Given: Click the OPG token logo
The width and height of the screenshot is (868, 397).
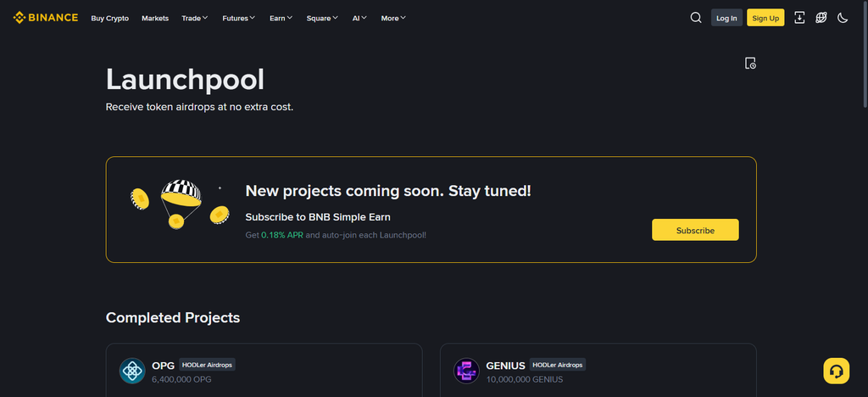Looking at the screenshot, I should pyautogui.click(x=132, y=371).
